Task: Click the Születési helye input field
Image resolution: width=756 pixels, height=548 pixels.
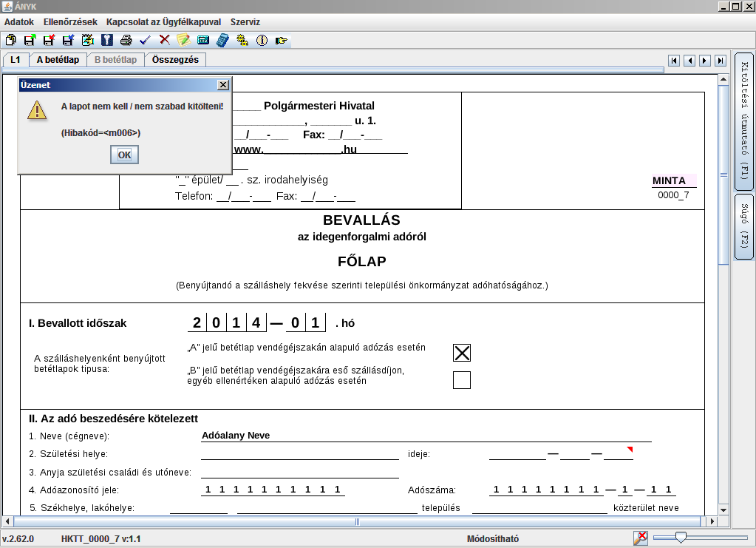Action: (x=300, y=454)
